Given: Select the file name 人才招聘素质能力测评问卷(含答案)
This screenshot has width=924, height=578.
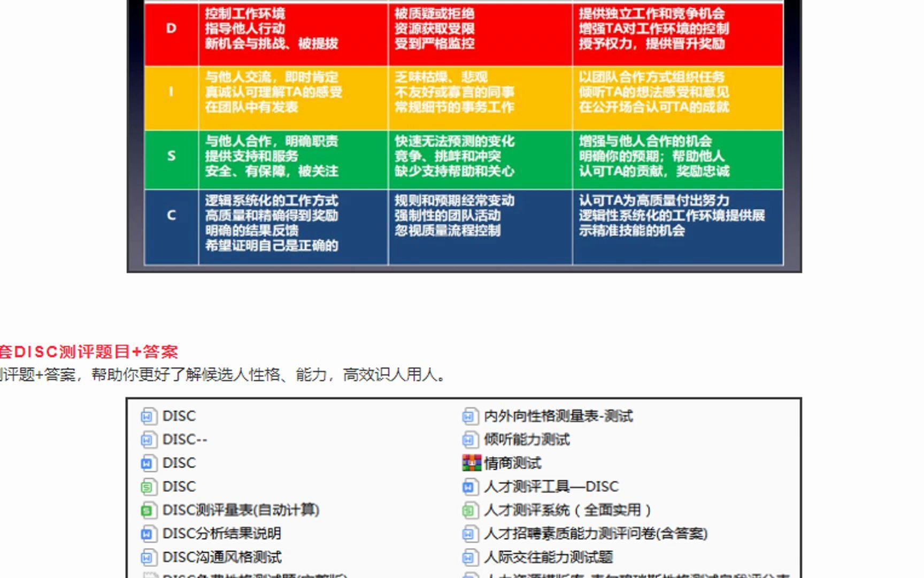Looking at the screenshot, I should pyautogui.click(x=596, y=534).
